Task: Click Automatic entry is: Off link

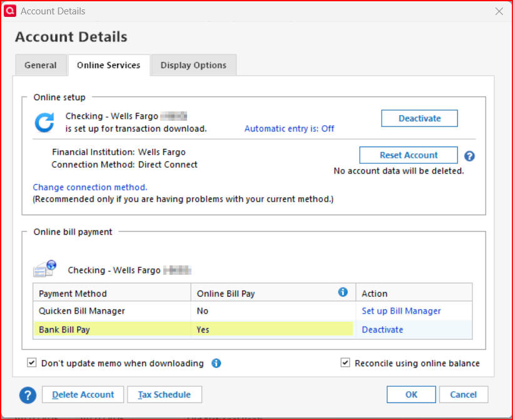Action: click(289, 129)
